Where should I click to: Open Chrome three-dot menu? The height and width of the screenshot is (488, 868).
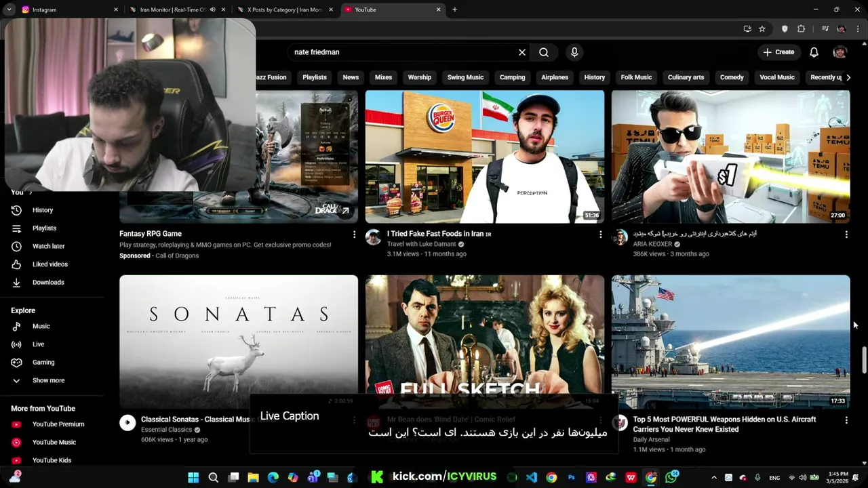(x=857, y=29)
